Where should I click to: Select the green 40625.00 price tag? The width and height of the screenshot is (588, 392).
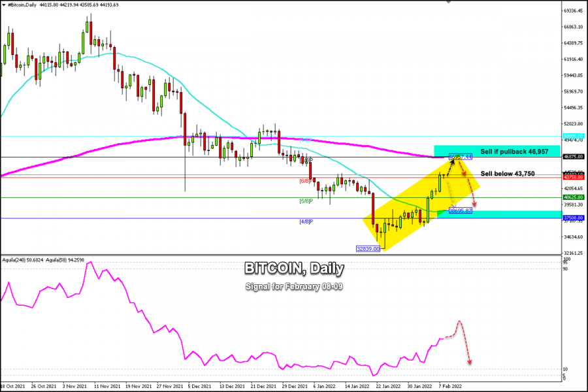(574, 197)
